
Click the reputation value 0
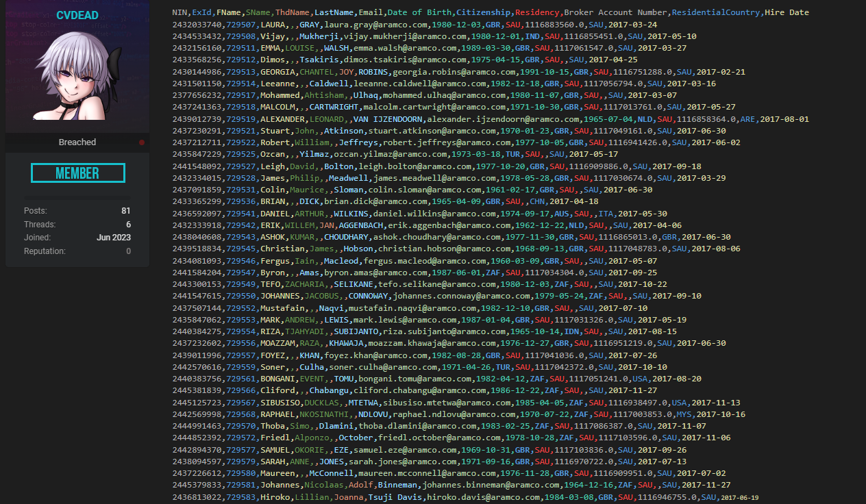click(128, 251)
